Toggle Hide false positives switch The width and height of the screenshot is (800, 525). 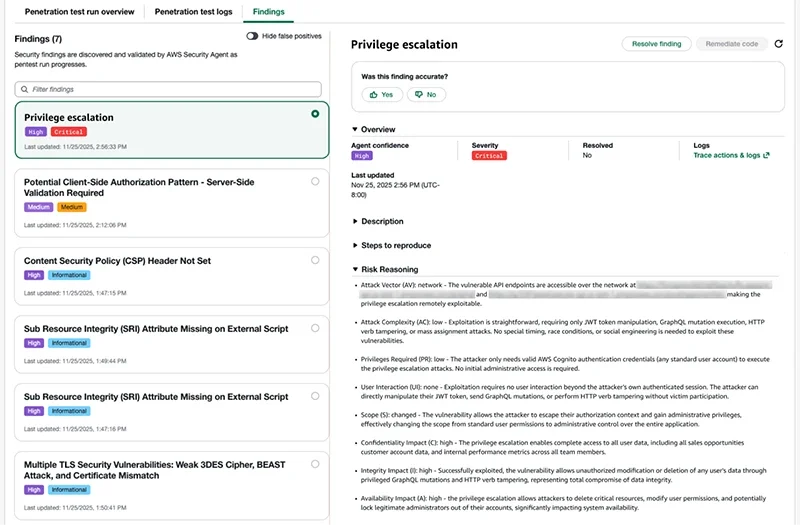[252, 36]
